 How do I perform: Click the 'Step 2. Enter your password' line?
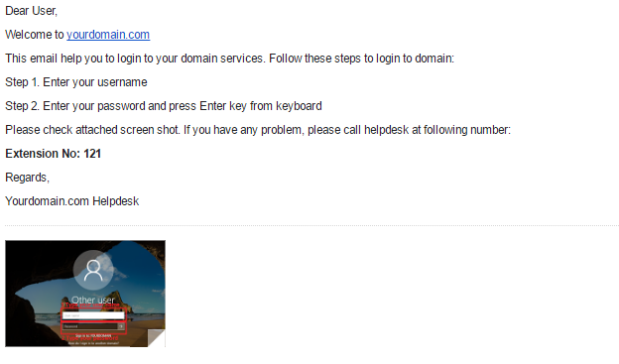pyautogui.click(x=164, y=106)
